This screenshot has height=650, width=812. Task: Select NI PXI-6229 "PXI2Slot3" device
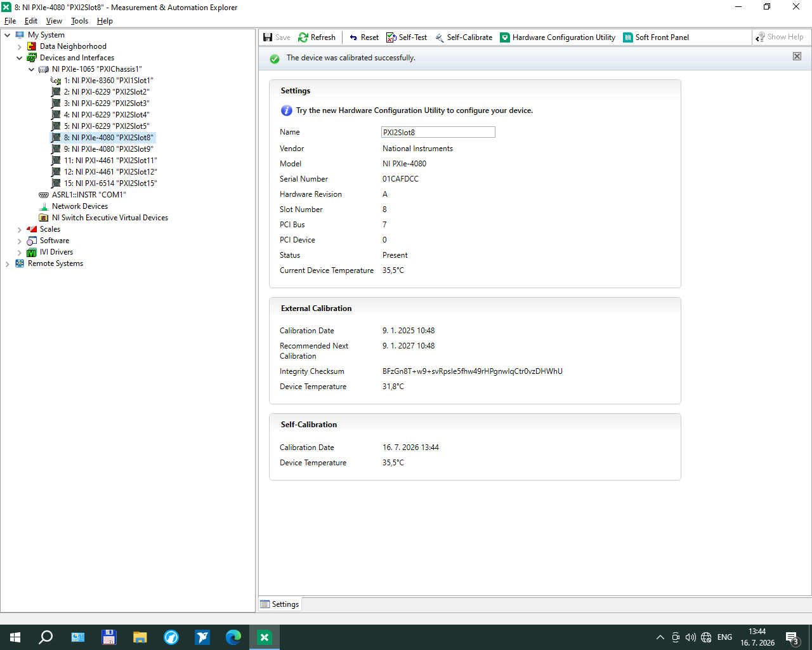[107, 103]
